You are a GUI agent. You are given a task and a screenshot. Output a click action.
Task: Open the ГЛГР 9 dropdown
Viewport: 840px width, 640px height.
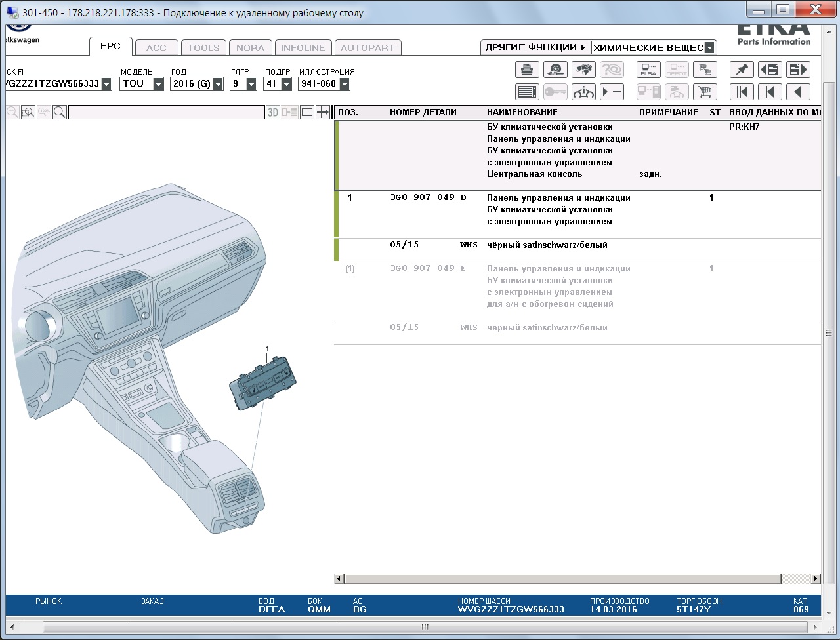(x=251, y=84)
